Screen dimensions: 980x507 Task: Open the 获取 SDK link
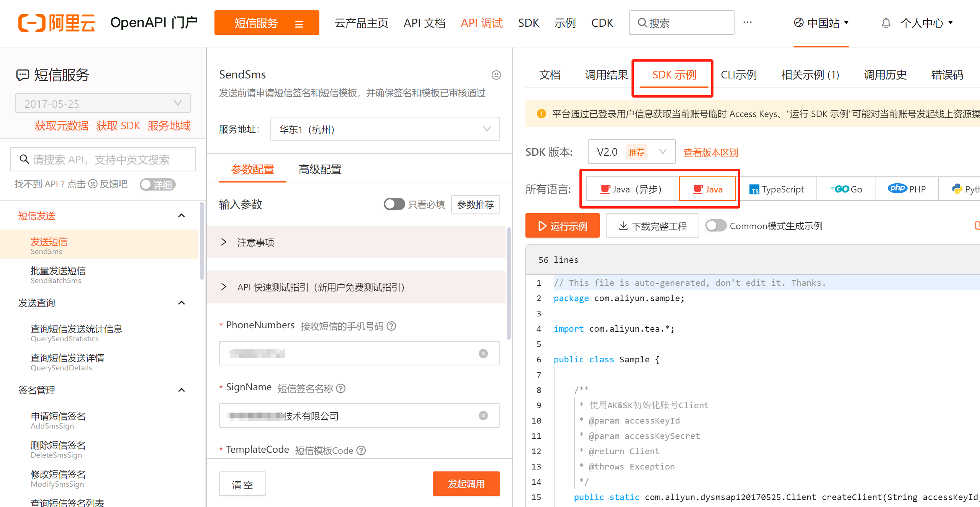pyautogui.click(x=118, y=126)
